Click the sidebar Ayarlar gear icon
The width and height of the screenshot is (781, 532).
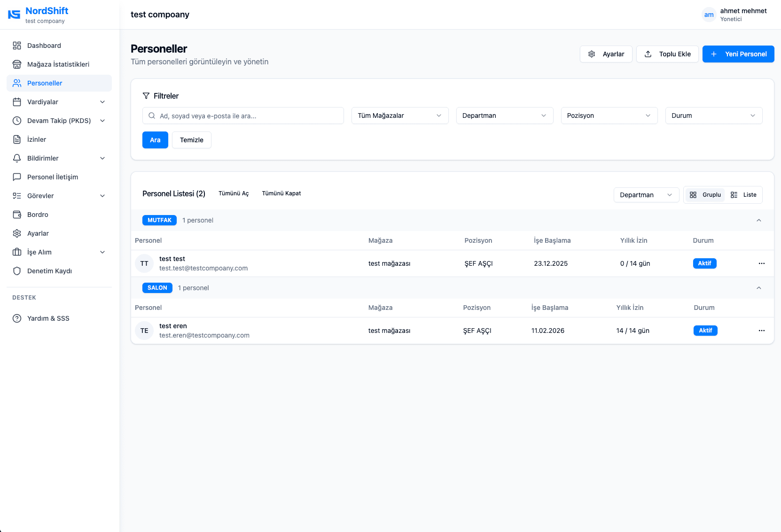[x=17, y=233]
